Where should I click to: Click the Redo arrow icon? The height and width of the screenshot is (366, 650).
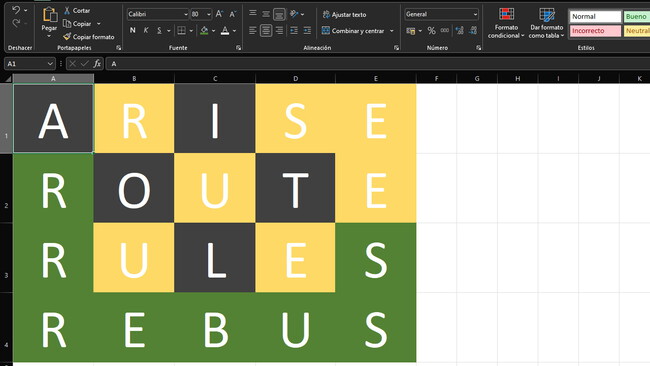[x=16, y=23]
